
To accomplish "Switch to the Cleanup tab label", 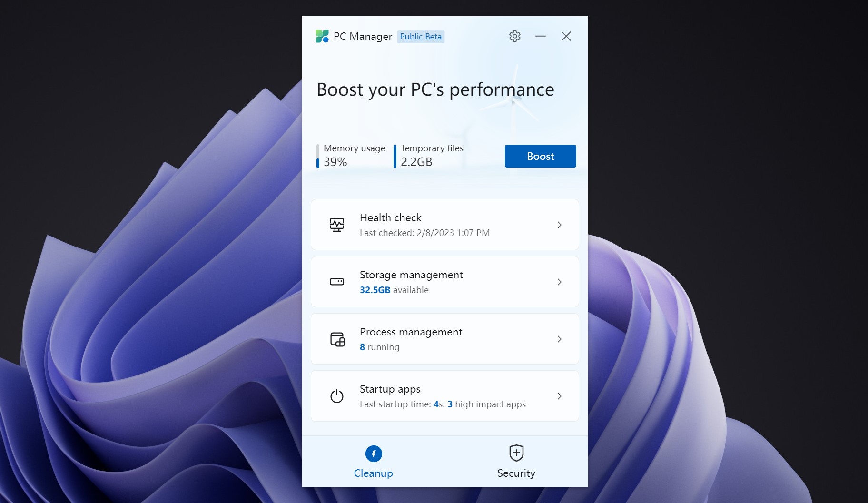I will [374, 473].
